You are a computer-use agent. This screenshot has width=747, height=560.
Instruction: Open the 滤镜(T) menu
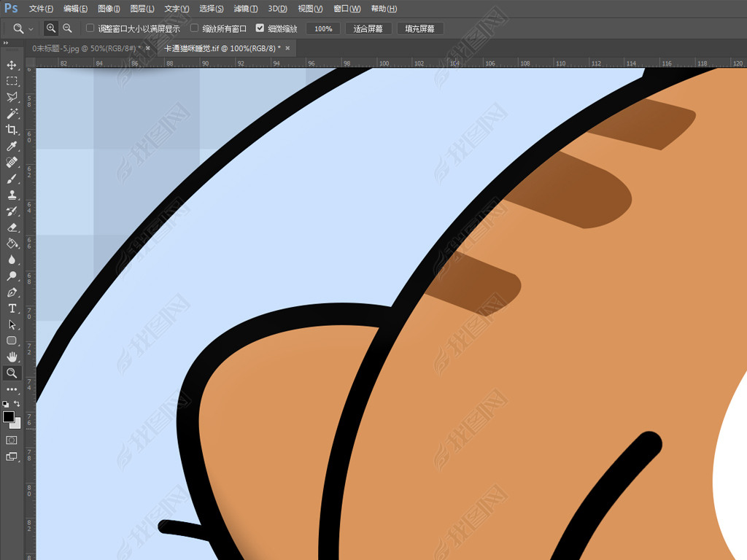click(246, 9)
